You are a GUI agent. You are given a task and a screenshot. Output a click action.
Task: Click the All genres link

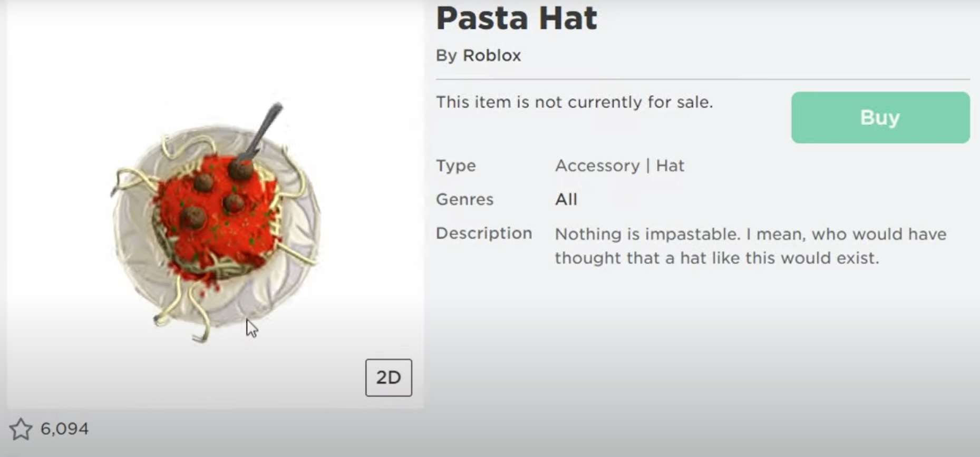[566, 199]
